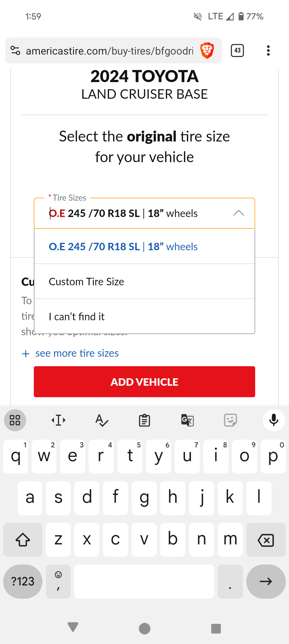Viewport: 289px width, 644px height.
Task: Open the tab switcher showing 43 tabs
Action: pos(237,51)
